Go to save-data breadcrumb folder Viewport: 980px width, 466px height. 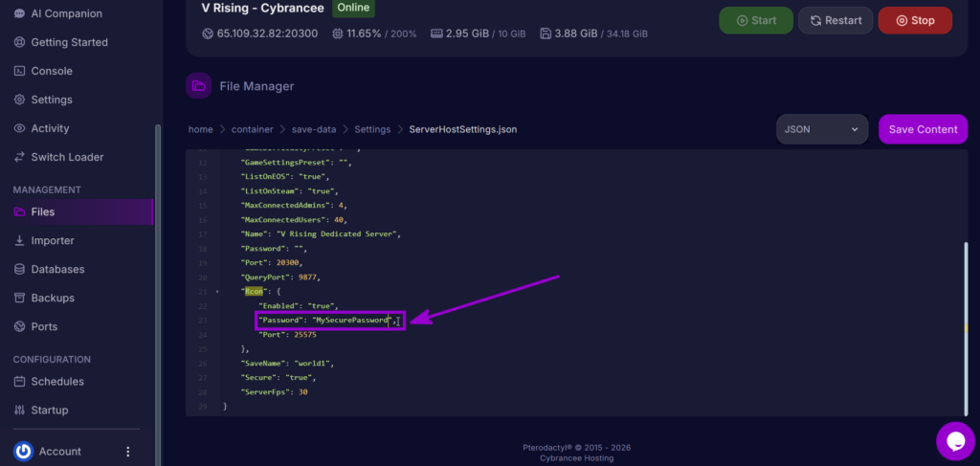[x=314, y=129]
